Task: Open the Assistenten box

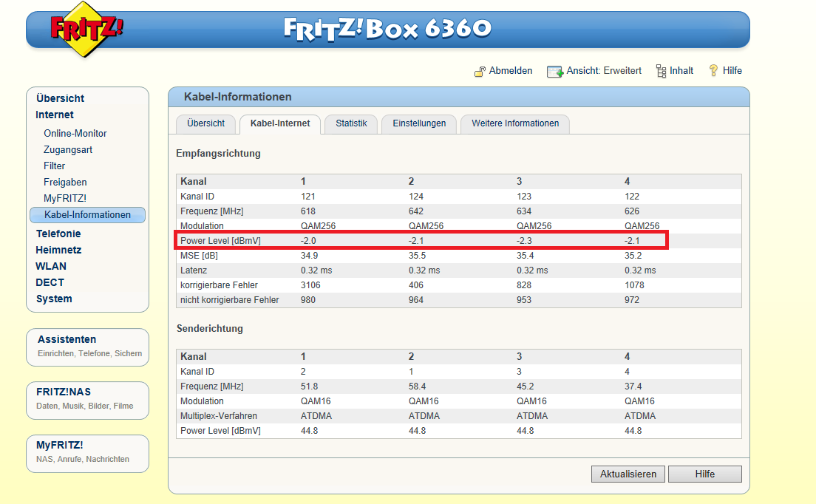Action: click(87, 347)
